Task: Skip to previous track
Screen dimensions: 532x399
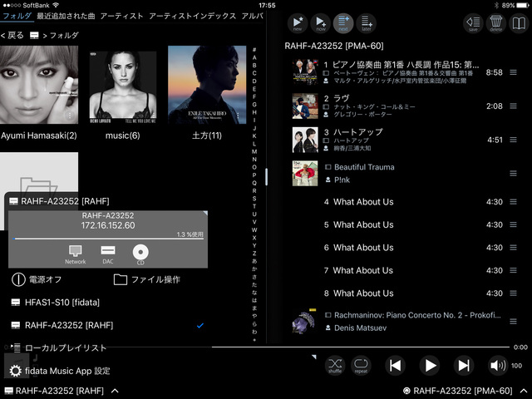Action: click(x=396, y=366)
